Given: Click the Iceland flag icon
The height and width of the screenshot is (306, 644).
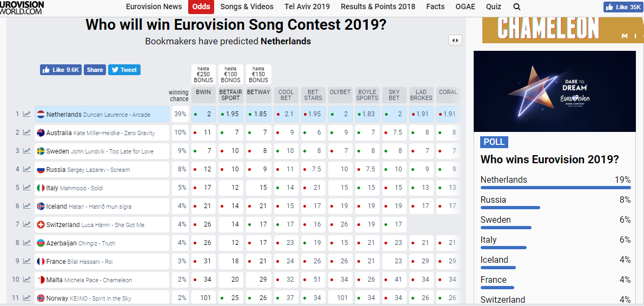Looking at the screenshot, I should (41, 207).
